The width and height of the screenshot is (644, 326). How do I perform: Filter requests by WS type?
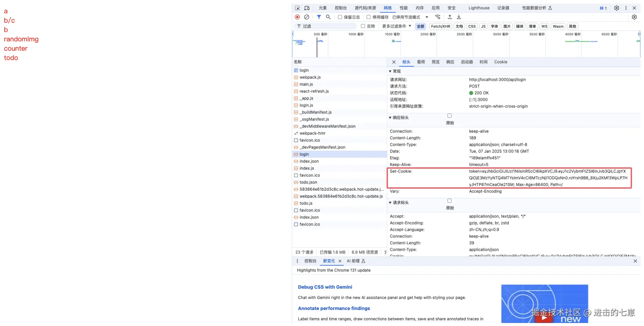coord(544,26)
